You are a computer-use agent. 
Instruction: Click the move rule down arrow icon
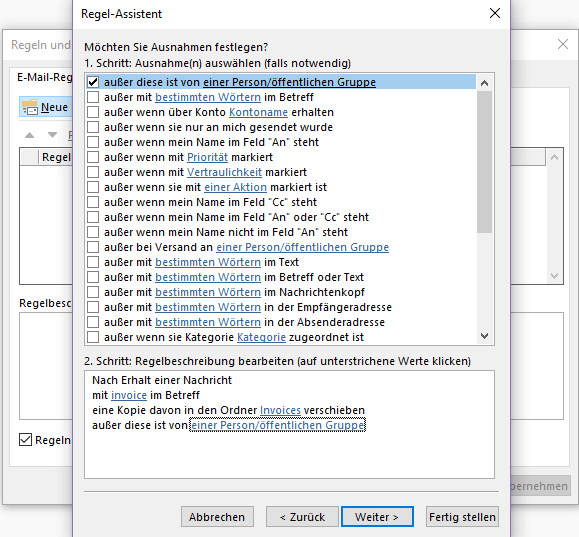pyautogui.click(x=52, y=135)
